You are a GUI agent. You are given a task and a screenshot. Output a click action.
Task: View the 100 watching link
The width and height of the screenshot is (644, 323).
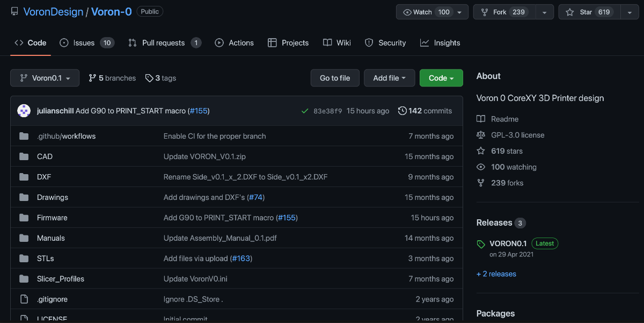(507, 167)
